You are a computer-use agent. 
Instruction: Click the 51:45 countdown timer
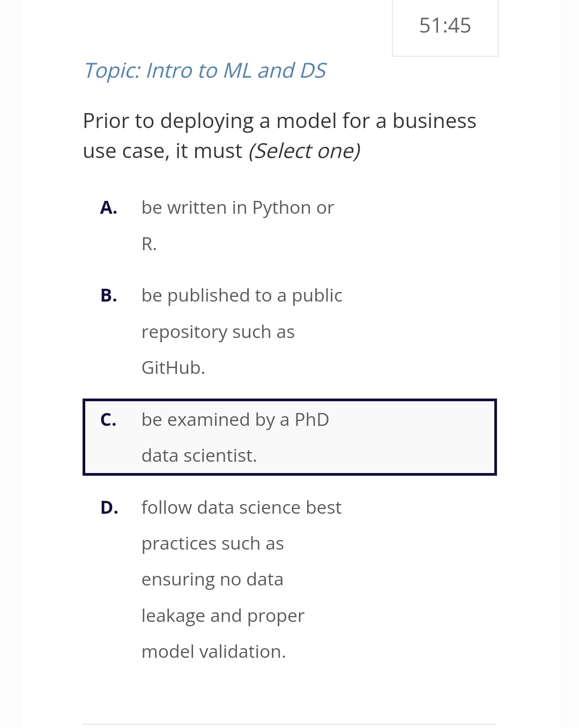point(445,25)
